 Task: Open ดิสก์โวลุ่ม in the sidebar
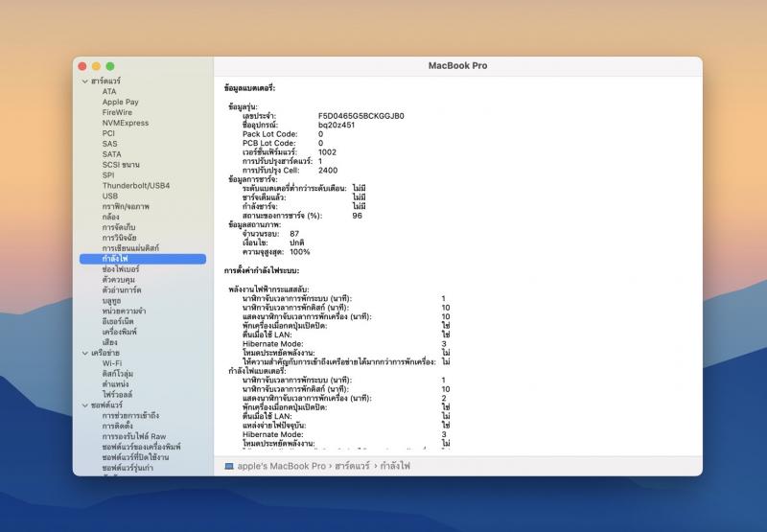click(118, 374)
